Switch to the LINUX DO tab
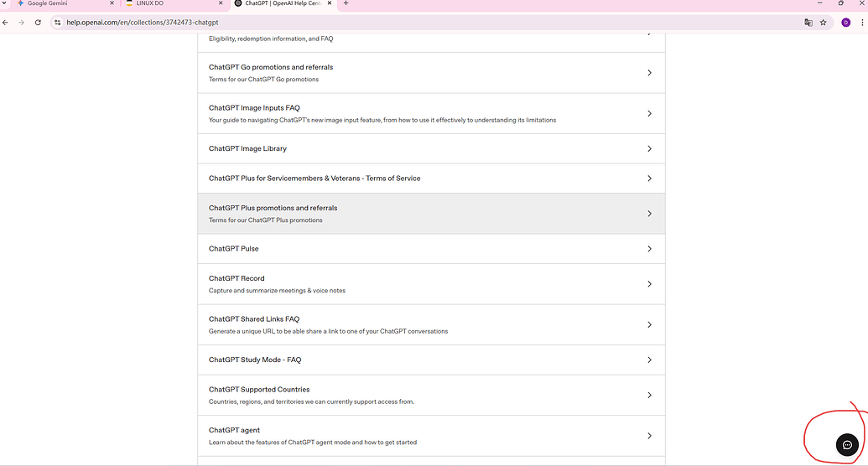 175,3
